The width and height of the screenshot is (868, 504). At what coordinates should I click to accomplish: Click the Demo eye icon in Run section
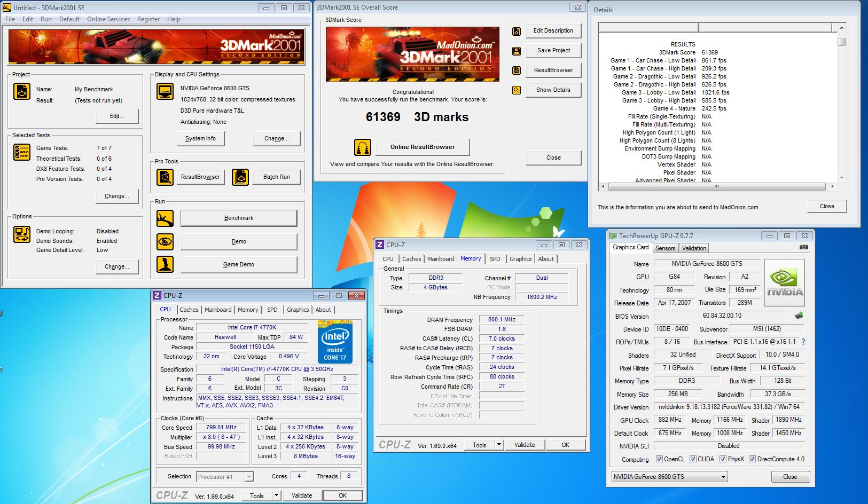coord(165,241)
